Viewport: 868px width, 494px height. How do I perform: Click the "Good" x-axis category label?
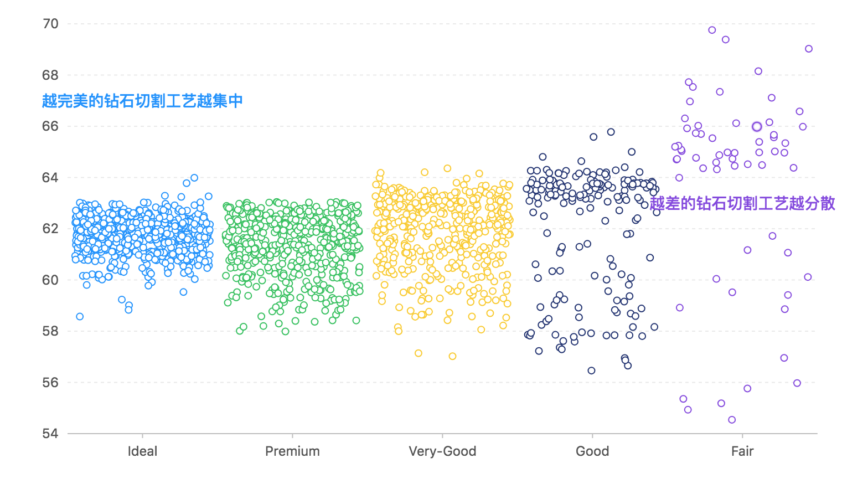point(592,451)
